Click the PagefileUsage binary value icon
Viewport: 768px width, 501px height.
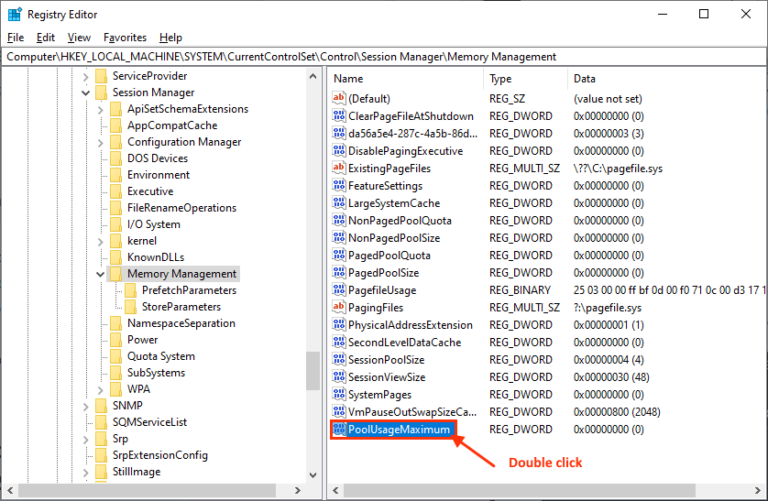[338, 290]
